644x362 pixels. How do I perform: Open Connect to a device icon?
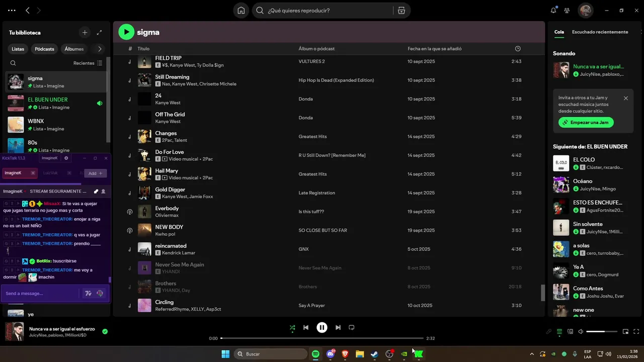pyautogui.click(x=570, y=331)
